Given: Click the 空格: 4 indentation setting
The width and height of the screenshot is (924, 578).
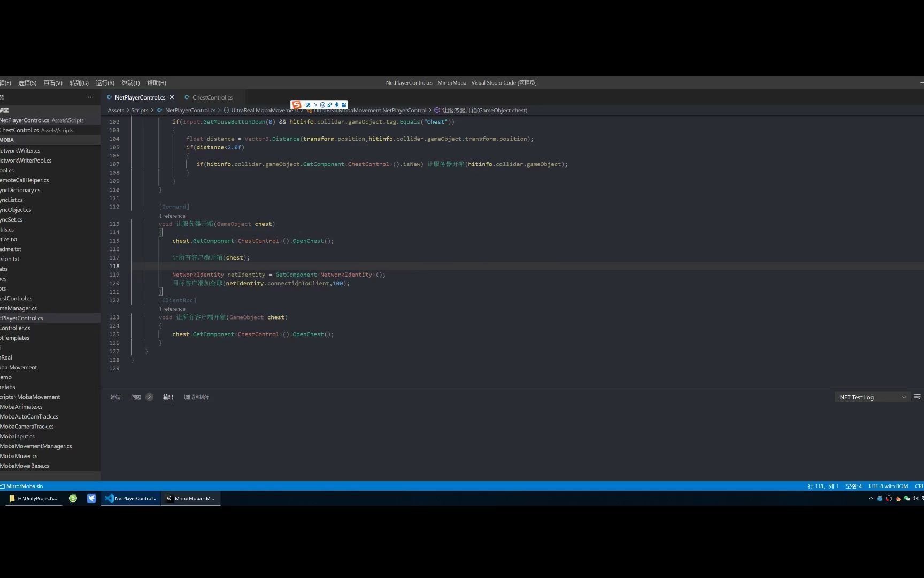Looking at the screenshot, I should [853, 486].
